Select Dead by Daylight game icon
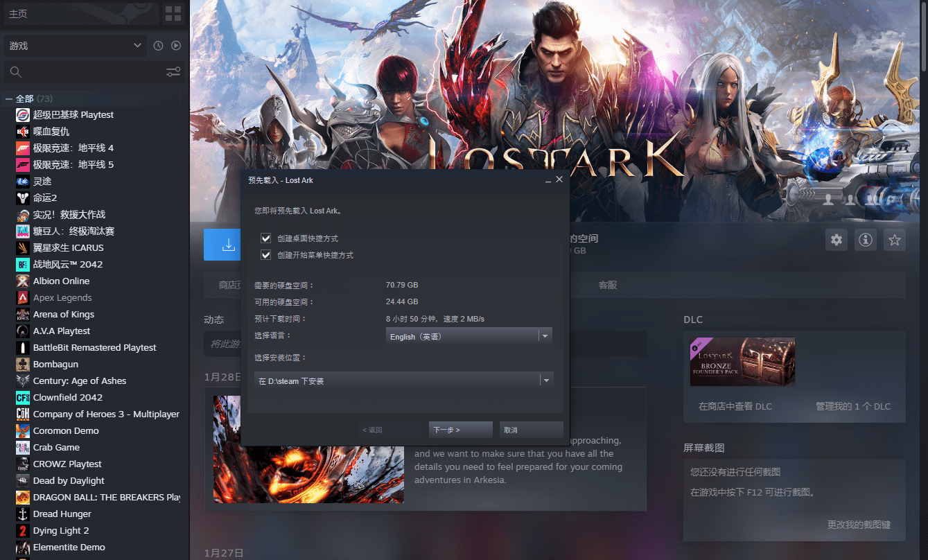This screenshot has height=560, width=928. point(23,481)
